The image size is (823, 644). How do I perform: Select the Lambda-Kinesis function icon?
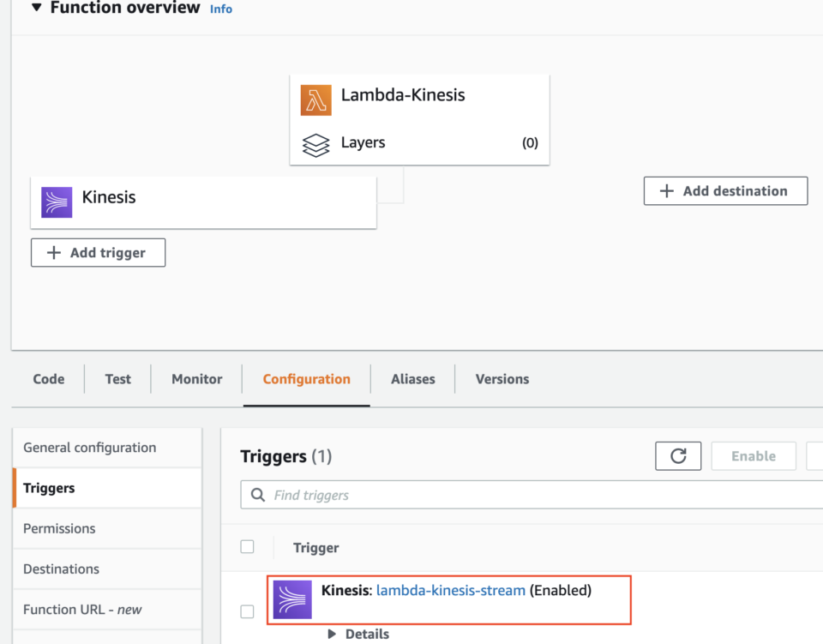(x=315, y=96)
